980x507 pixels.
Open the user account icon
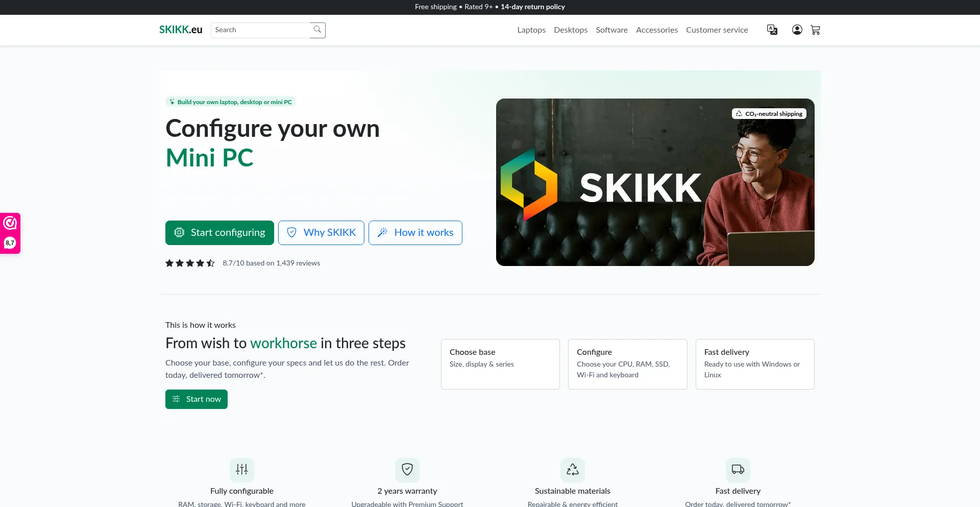(797, 30)
